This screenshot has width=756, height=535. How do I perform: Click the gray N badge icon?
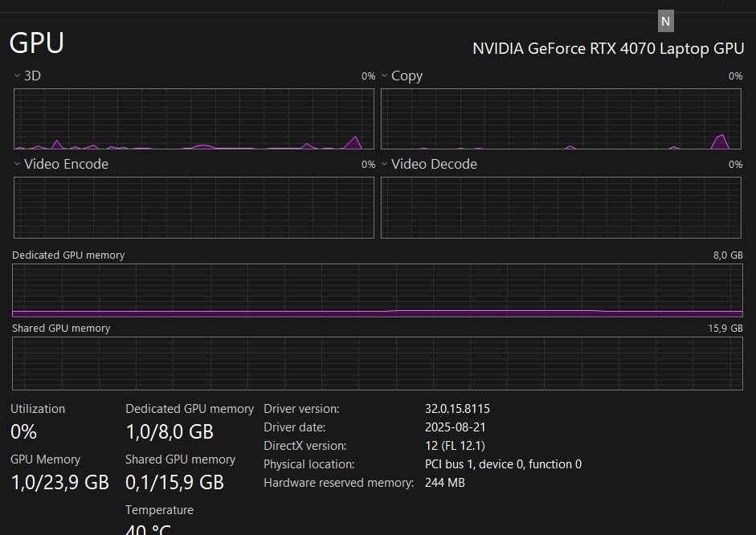(665, 22)
